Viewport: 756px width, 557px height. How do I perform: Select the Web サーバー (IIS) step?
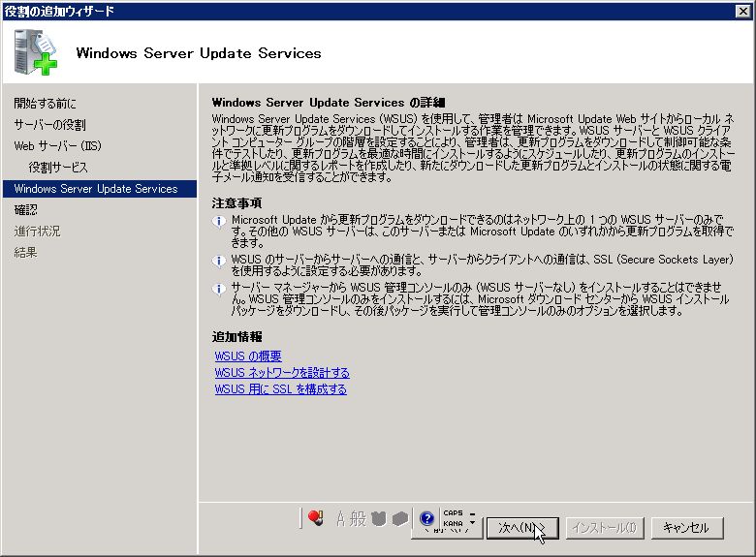pos(57,146)
